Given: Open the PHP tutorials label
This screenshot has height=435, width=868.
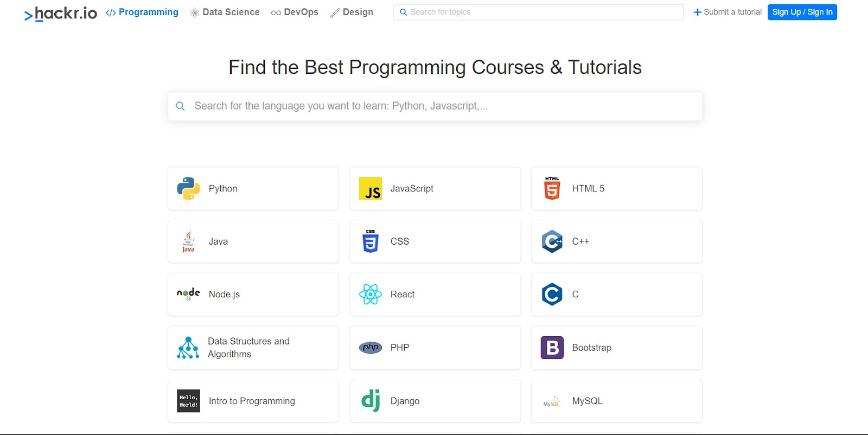Looking at the screenshot, I should (x=400, y=348).
